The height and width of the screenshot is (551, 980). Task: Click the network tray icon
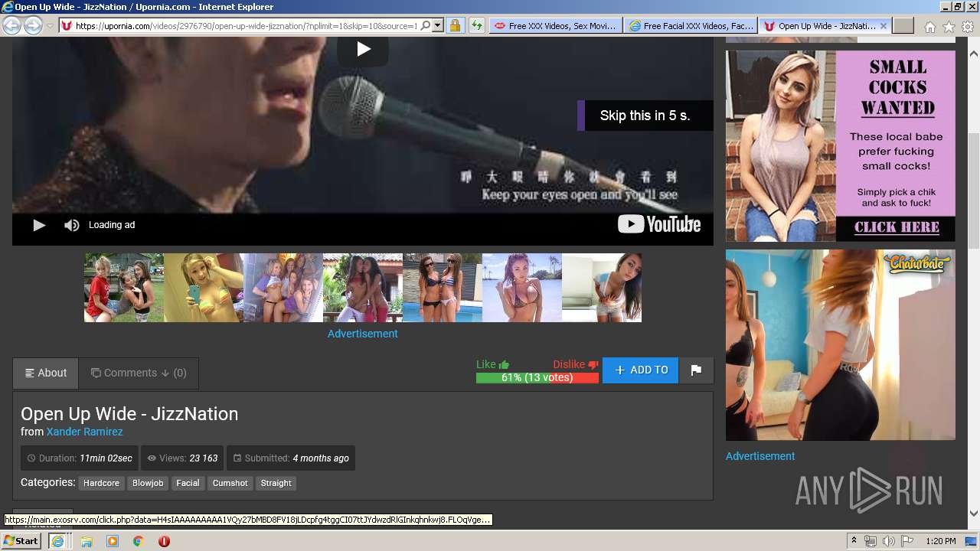(871, 541)
